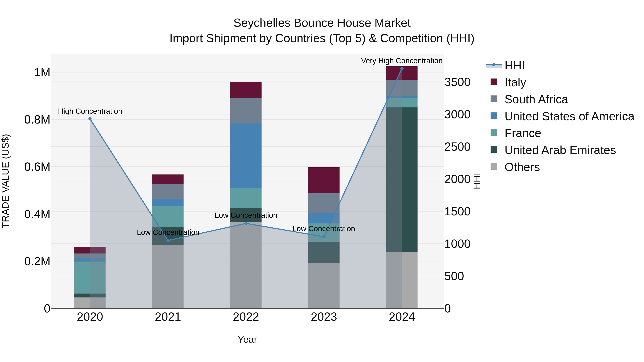Toggle Others series in legend
The width and height of the screenshot is (644, 362).
515,167
